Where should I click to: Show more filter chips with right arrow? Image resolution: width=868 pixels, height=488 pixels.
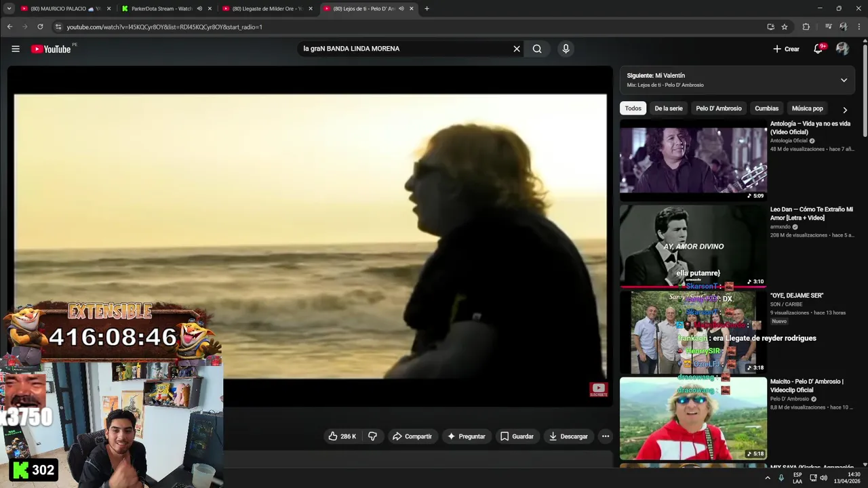(x=845, y=109)
